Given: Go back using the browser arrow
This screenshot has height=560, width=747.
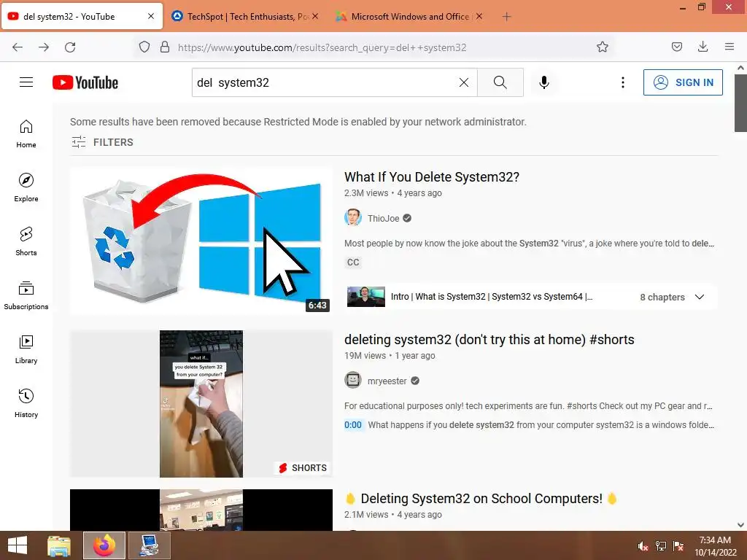Looking at the screenshot, I should pos(18,47).
